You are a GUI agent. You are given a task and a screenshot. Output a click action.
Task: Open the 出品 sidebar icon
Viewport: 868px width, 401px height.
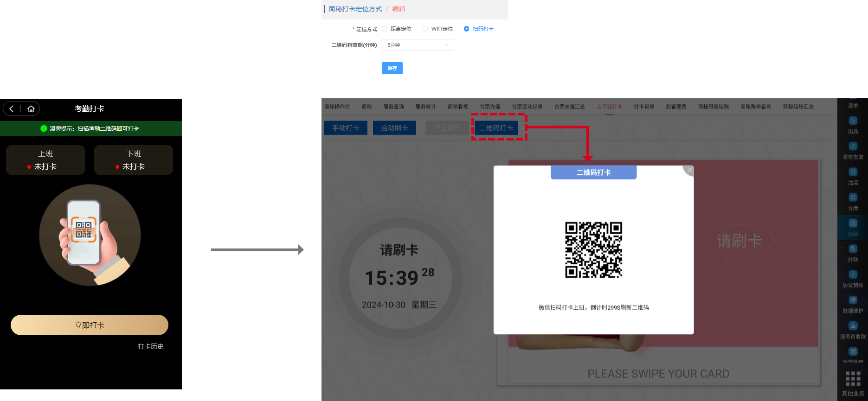[853, 121]
